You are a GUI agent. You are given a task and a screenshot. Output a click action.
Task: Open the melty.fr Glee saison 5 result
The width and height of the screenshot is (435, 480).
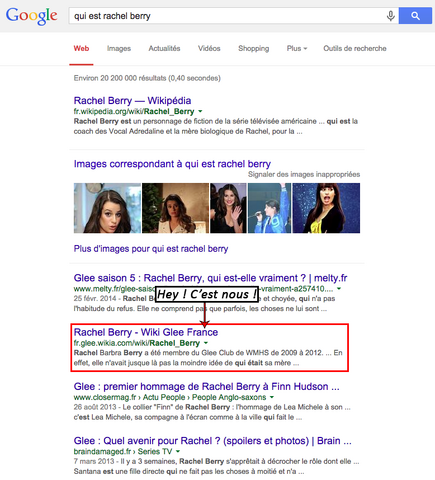pyautogui.click(x=210, y=278)
